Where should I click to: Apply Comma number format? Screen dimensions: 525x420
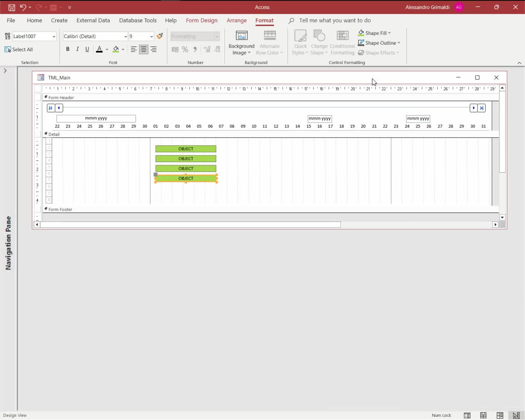(195, 49)
